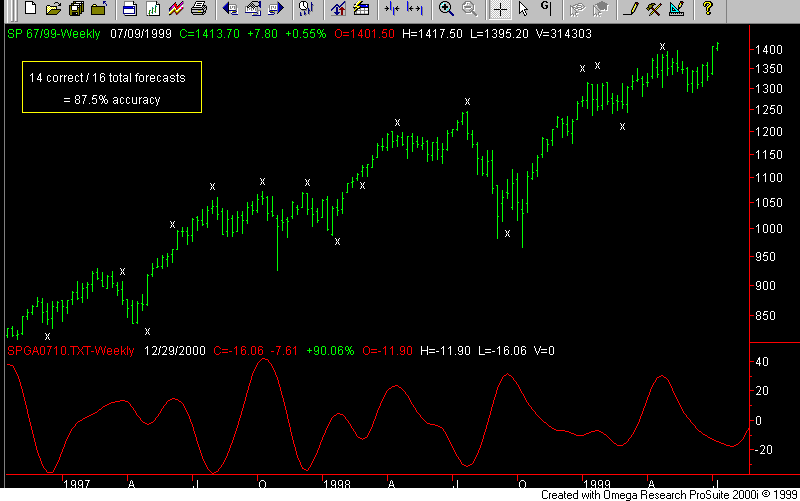Viewport: 800px width, 501px height.
Task: Click the 1999 label on time axis
Action: pos(597,482)
